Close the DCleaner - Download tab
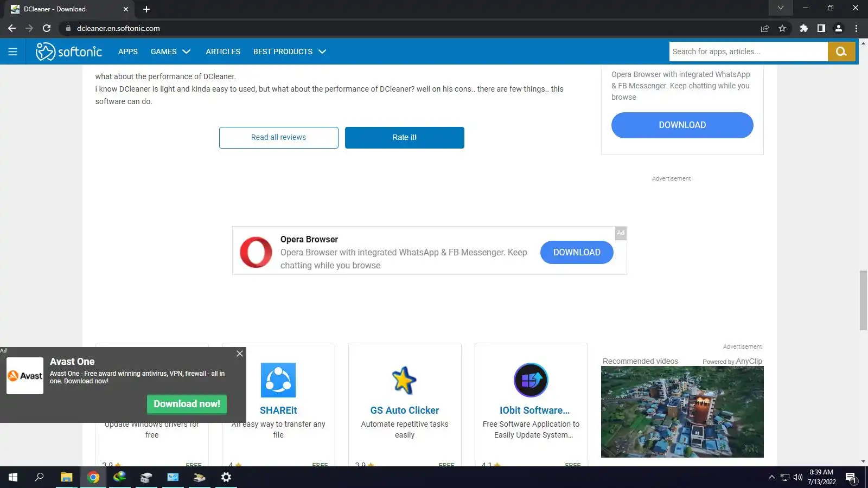This screenshot has height=488, width=868. pyautogui.click(x=126, y=9)
